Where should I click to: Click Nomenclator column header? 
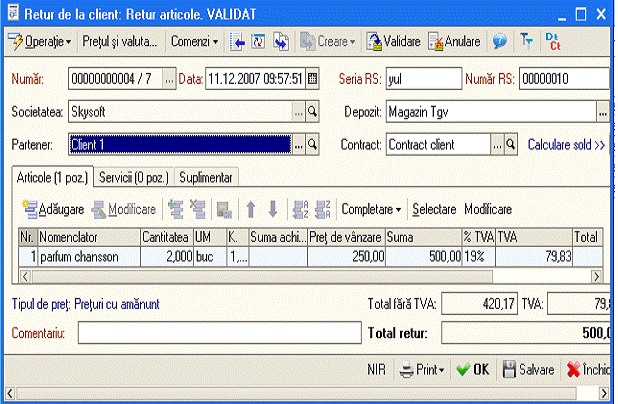(x=89, y=237)
